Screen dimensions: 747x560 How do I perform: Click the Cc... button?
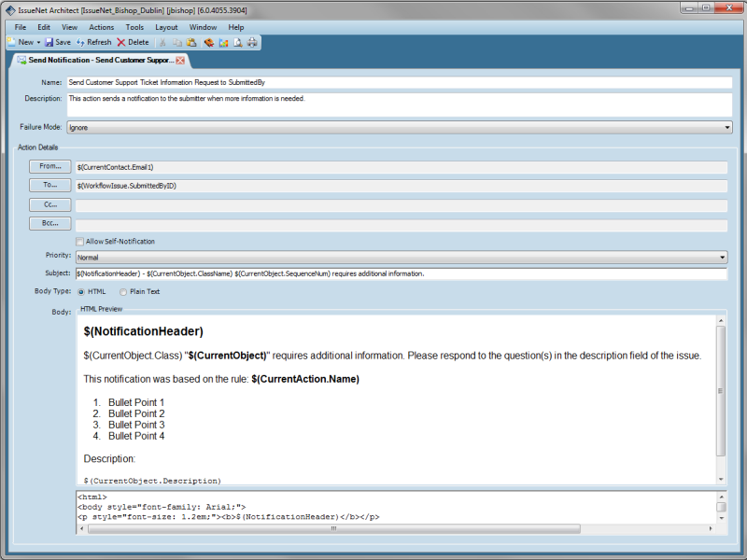click(x=50, y=204)
